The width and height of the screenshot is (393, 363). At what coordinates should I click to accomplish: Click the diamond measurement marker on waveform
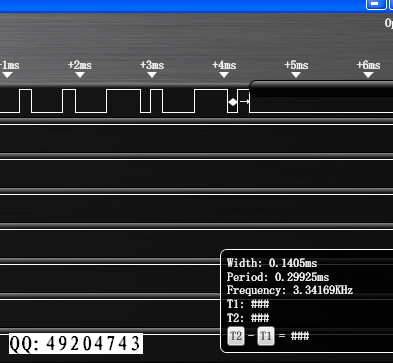pyautogui.click(x=233, y=102)
